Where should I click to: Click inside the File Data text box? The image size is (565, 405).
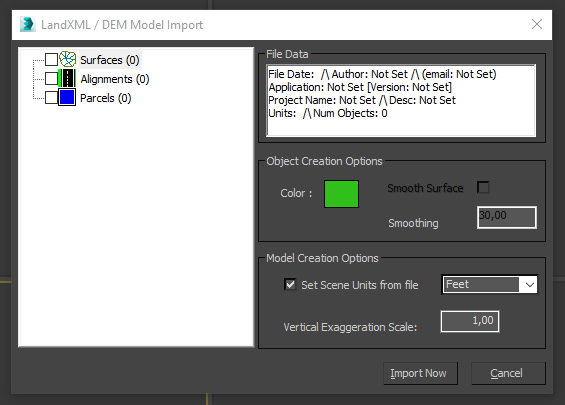(x=401, y=101)
